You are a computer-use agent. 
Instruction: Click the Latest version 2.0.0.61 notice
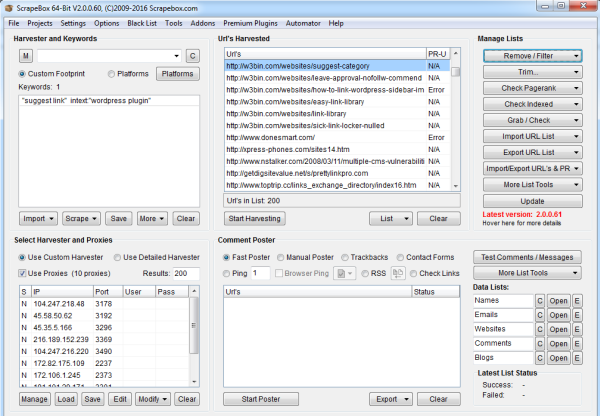(x=522, y=214)
